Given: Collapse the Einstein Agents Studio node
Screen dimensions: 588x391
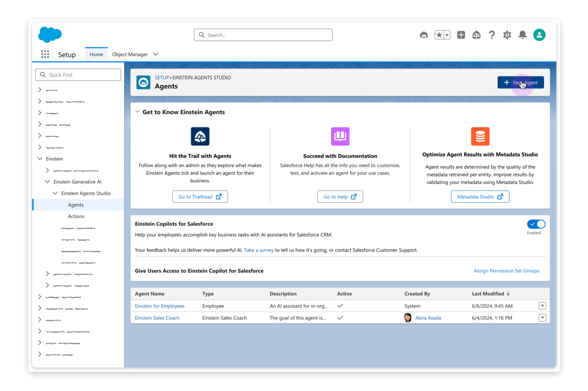Looking at the screenshot, I should tap(55, 193).
